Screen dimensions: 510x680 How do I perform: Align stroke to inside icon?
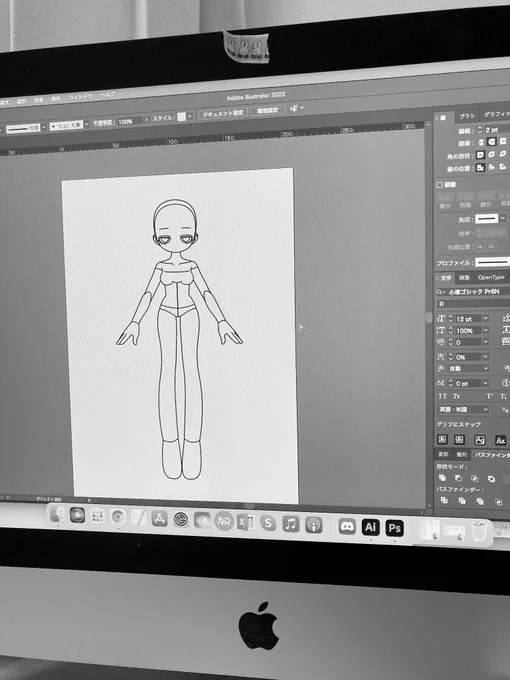point(492,167)
